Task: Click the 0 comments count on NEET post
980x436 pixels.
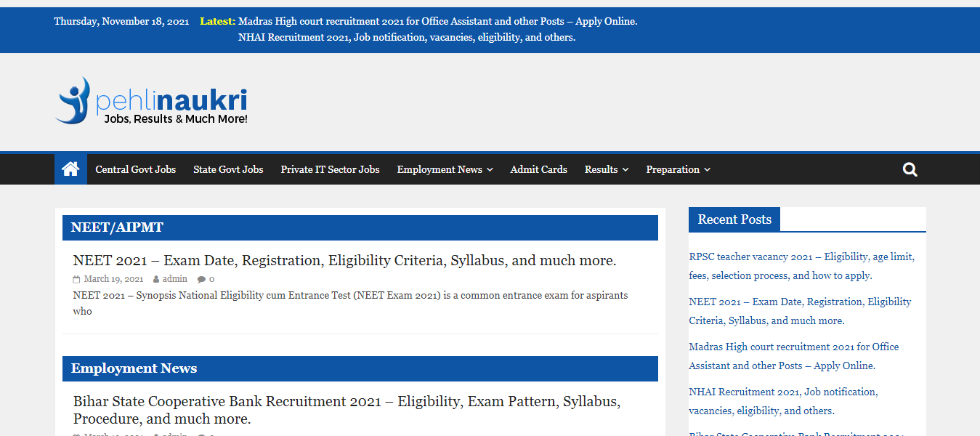Action: point(211,279)
